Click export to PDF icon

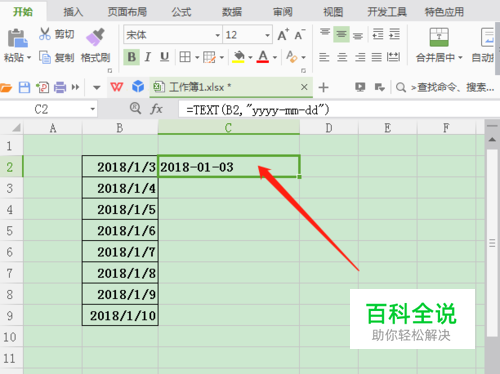click(x=42, y=88)
